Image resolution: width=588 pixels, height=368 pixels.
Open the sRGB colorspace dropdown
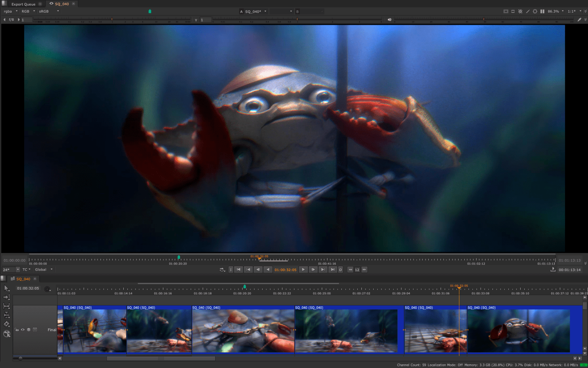tap(49, 11)
